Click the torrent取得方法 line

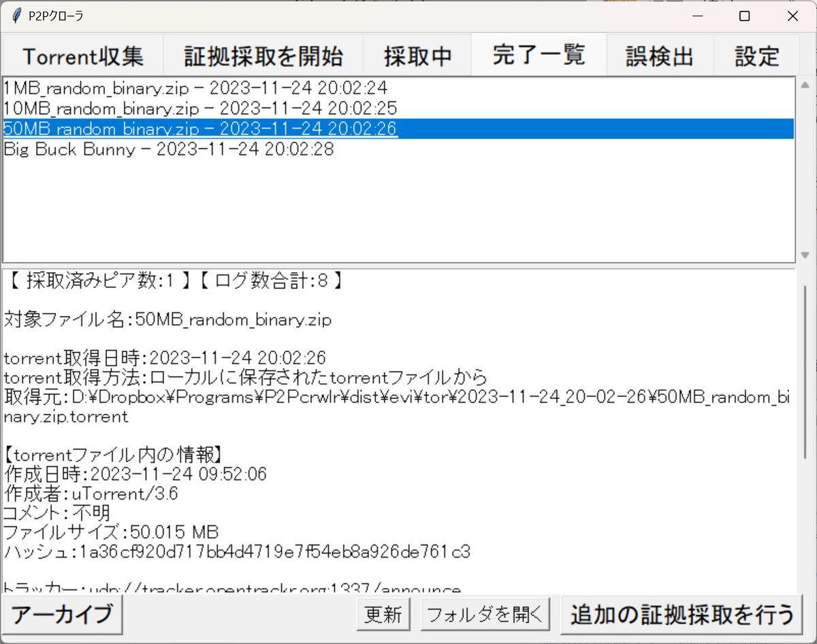[245, 376]
